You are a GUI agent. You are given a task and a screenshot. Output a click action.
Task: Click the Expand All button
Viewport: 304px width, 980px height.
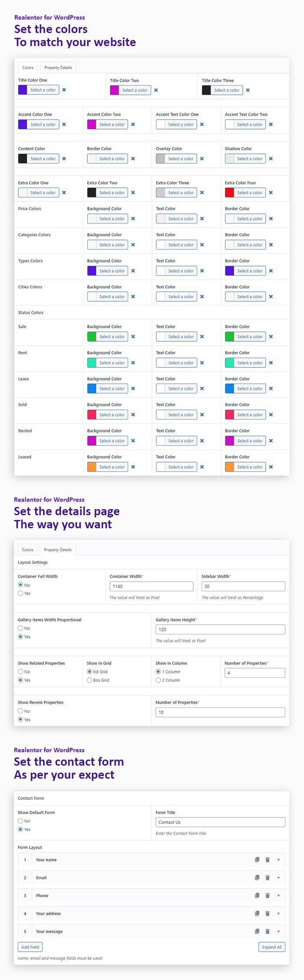[x=272, y=947]
